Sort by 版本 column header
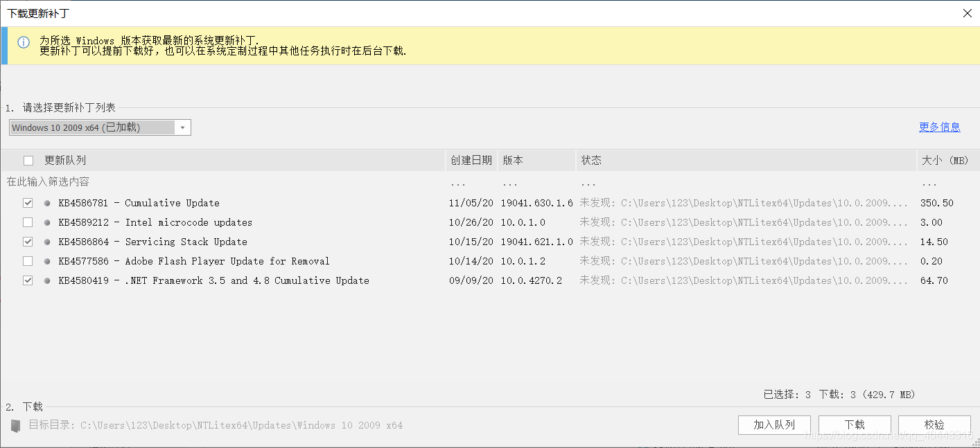The width and height of the screenshot is (980, 448). [x=536, y=161]
